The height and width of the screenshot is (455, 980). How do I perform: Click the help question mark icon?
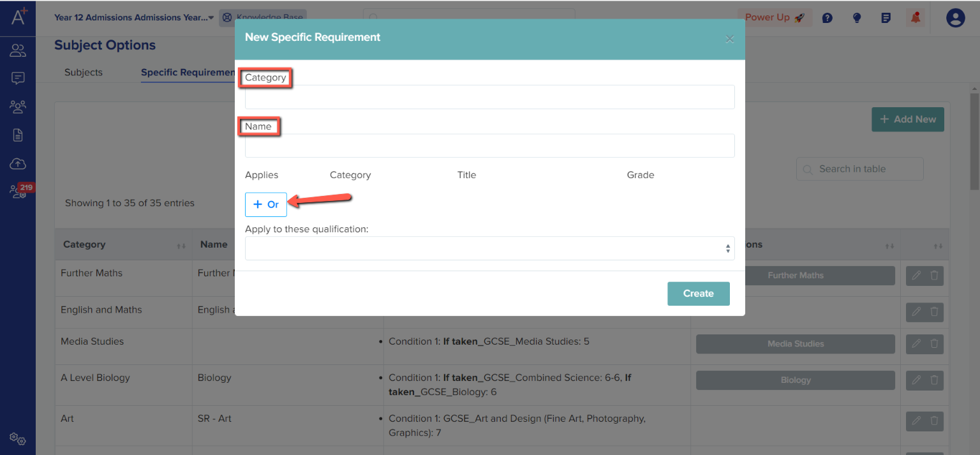tap(828, 18)
